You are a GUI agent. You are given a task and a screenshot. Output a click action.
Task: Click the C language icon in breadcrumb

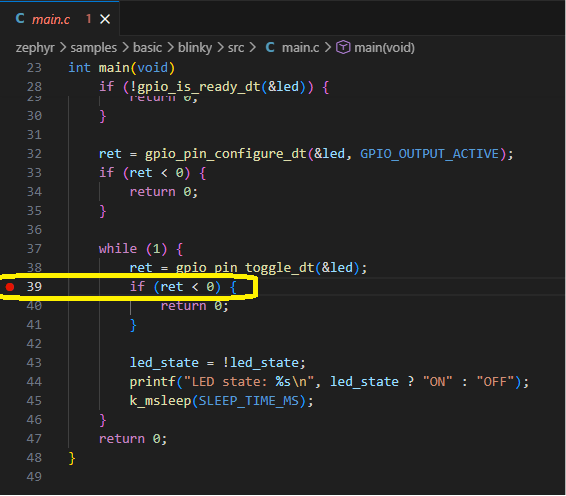[x=270, y=47]
